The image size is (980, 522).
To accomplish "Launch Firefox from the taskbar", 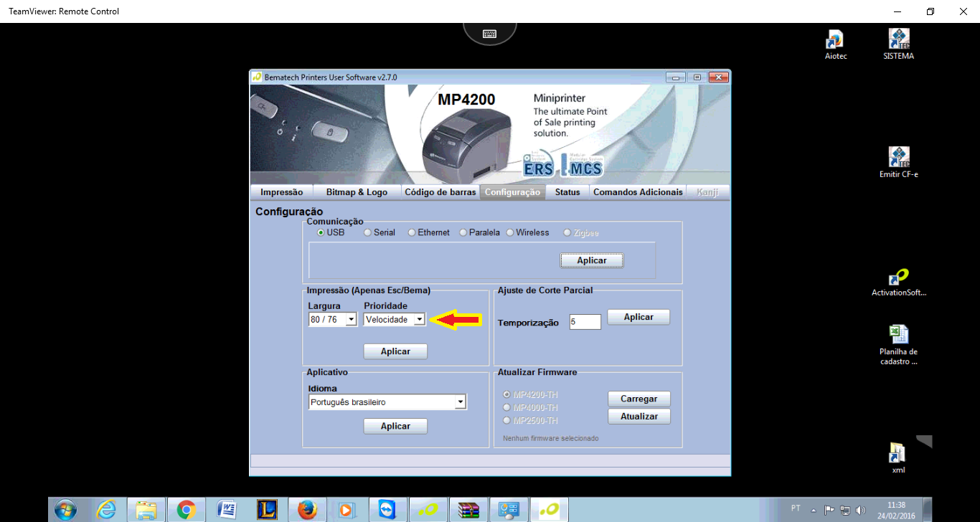I will [x=307, y=510].
